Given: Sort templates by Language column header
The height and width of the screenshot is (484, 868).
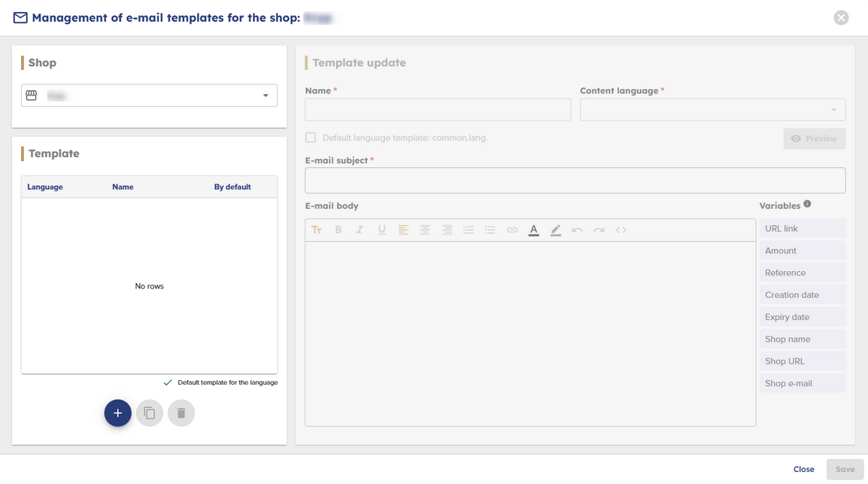Looking at the screenshot, I should 45,187.
